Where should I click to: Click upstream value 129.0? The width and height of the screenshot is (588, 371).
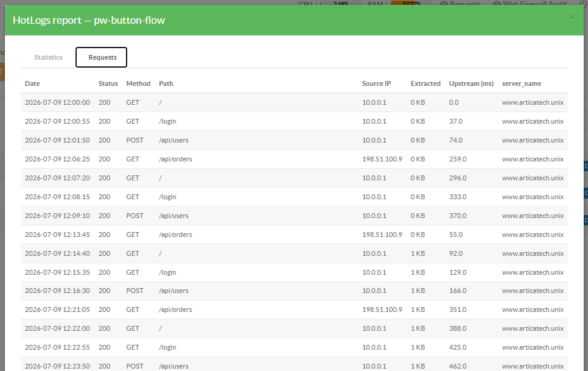[458, 273]
